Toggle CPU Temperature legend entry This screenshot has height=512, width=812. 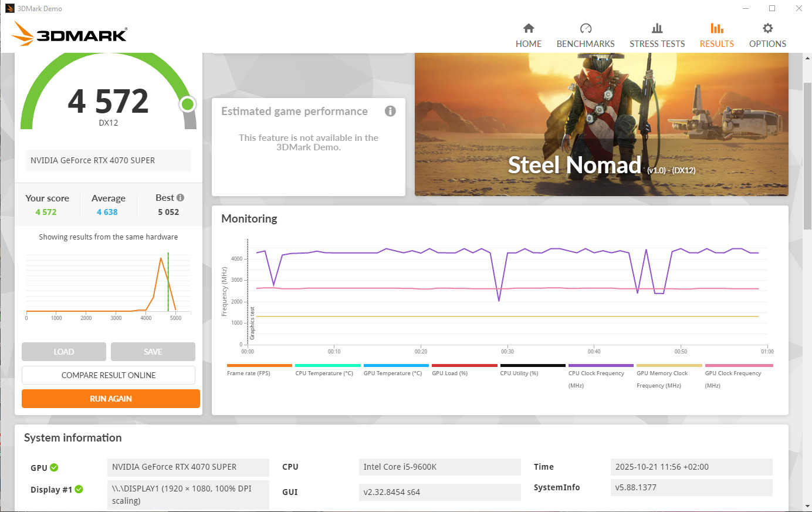[327, 370]
